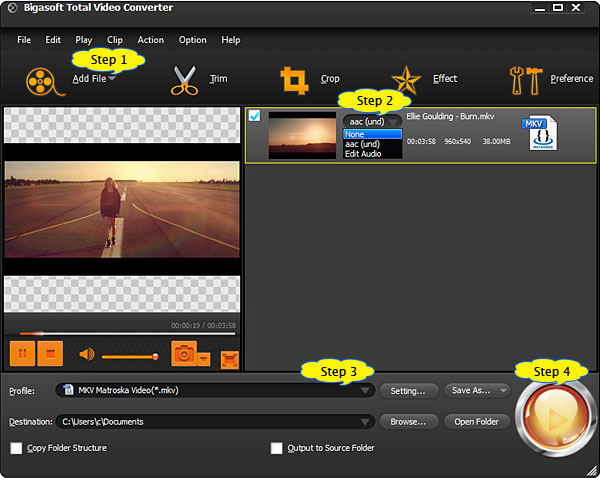Adjust the volume slider

(130, 357)
